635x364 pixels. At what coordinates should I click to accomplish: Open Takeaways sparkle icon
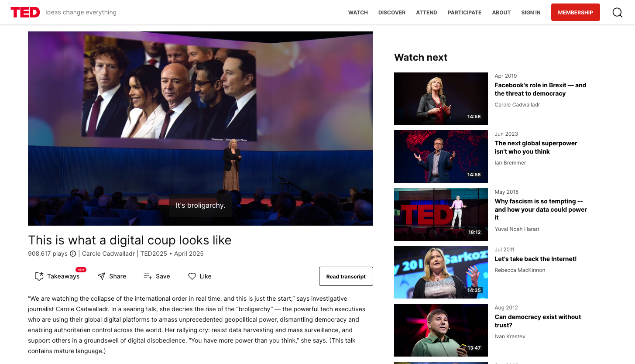[39, 276]
